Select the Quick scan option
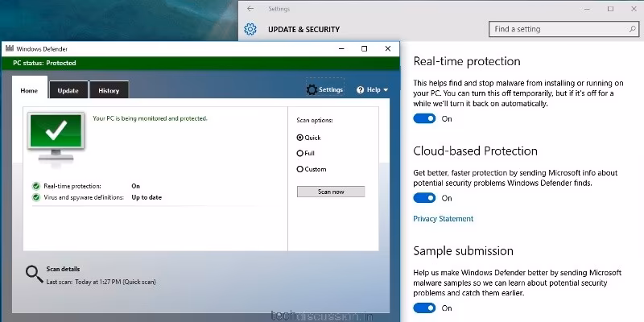 pos(300,138)
